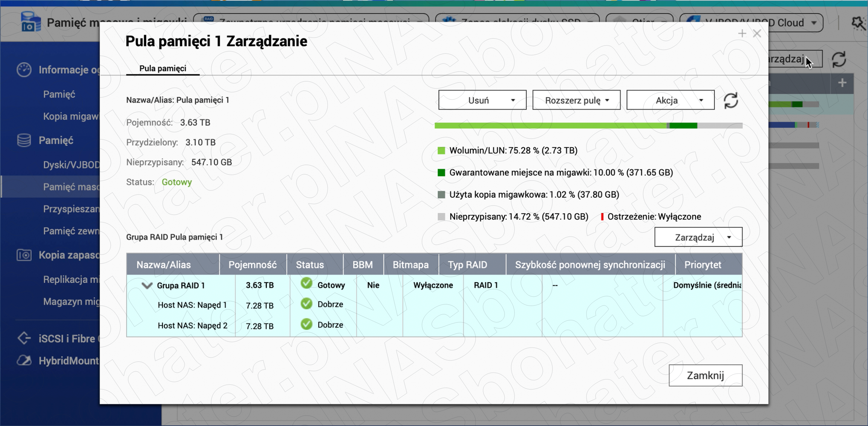Close the pool management dialog
The image size is (868, 426).
(x=705, y=375)
